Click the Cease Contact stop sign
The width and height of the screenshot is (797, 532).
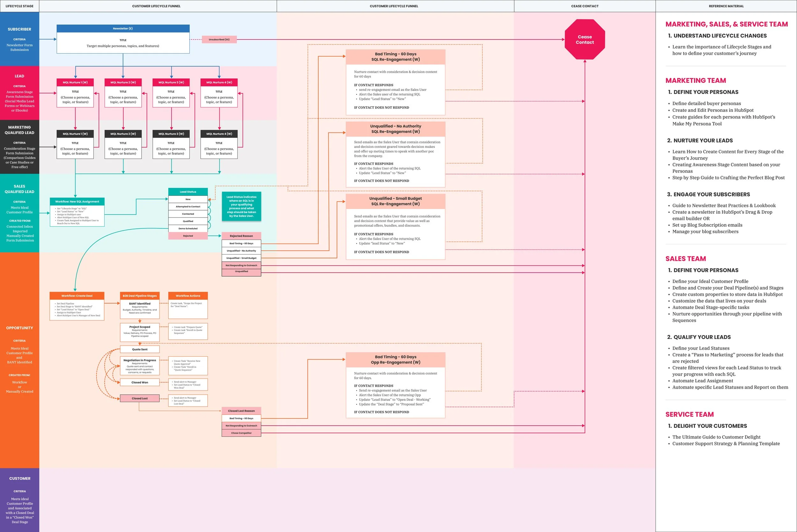coord(584,39)
